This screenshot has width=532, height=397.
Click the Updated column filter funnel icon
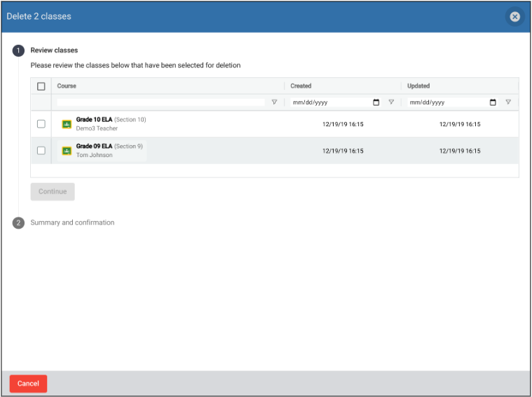pyautogui.click(x=508, y=102)
